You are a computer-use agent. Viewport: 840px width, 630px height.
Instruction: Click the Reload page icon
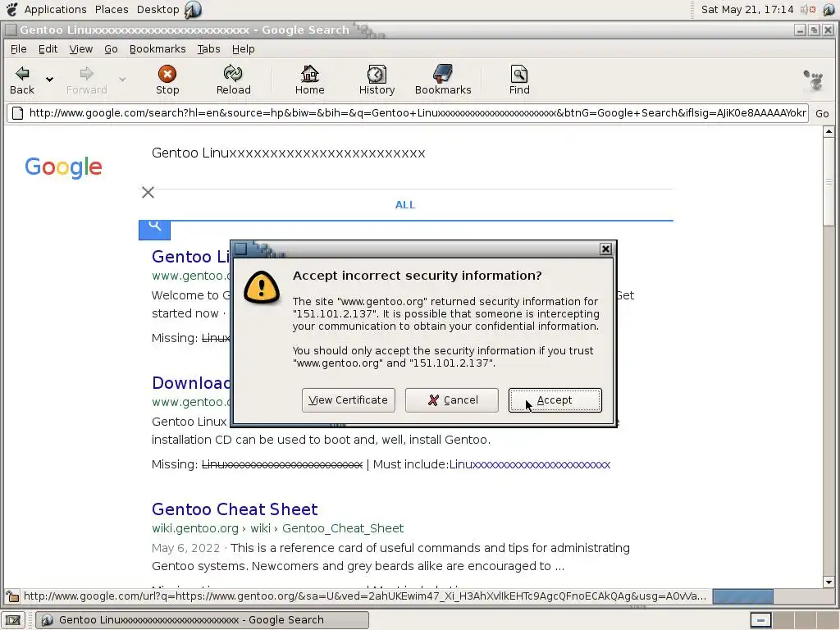click(x=233, y=74)
